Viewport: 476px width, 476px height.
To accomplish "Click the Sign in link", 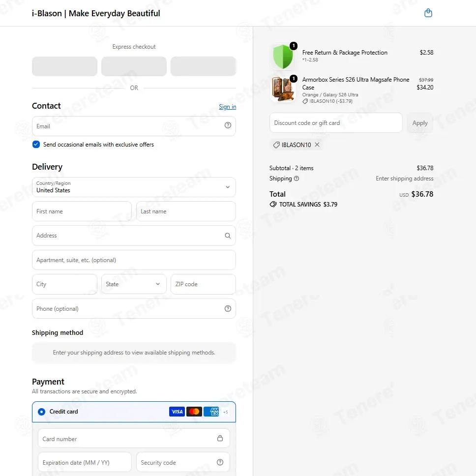I will (227, 107).
